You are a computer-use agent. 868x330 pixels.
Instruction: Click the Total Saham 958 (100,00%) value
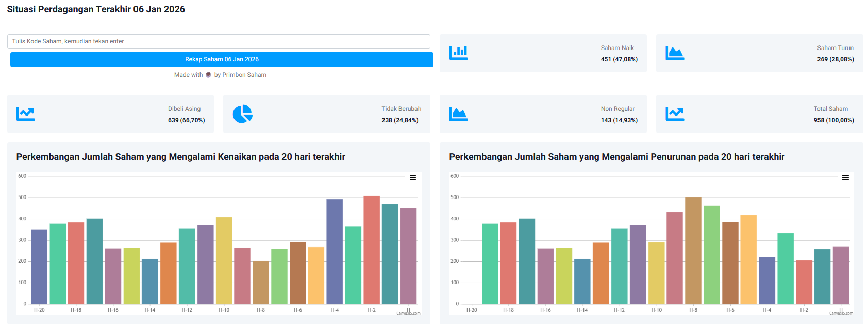pyautogui.click(x=833, y=120)
